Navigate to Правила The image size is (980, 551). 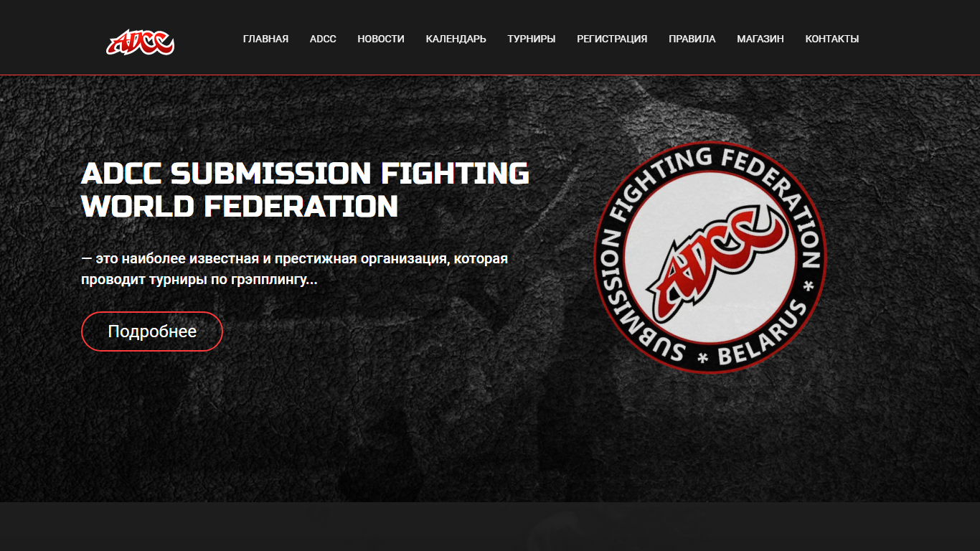[x=692, y=39]
